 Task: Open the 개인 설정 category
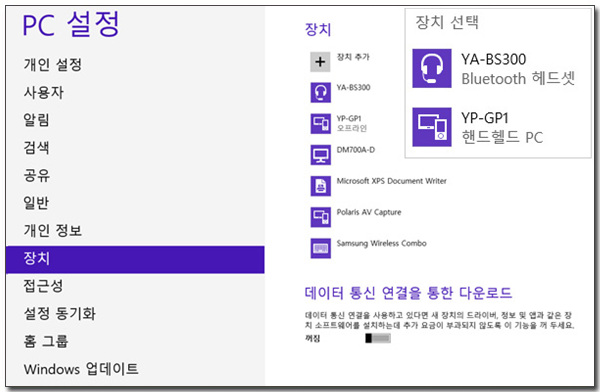click(x=53, y=64)
